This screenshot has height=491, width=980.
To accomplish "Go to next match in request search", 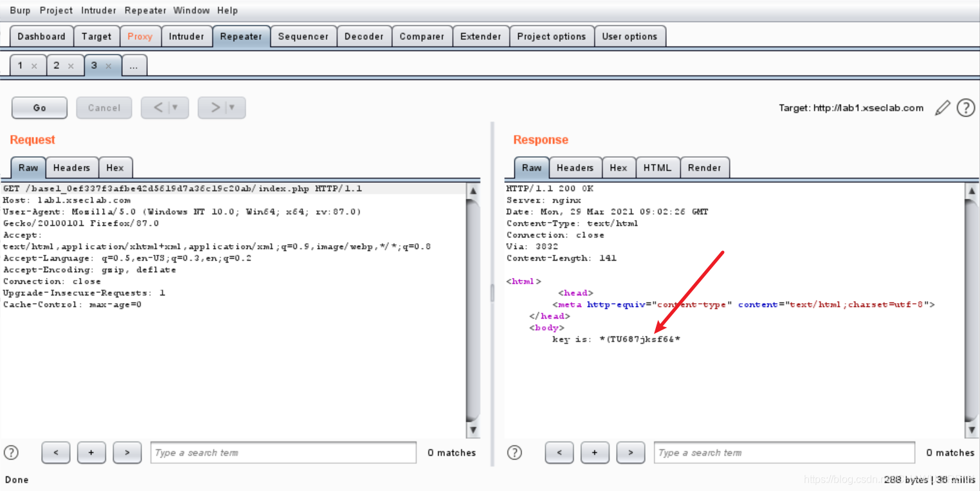I will [127, 452].
